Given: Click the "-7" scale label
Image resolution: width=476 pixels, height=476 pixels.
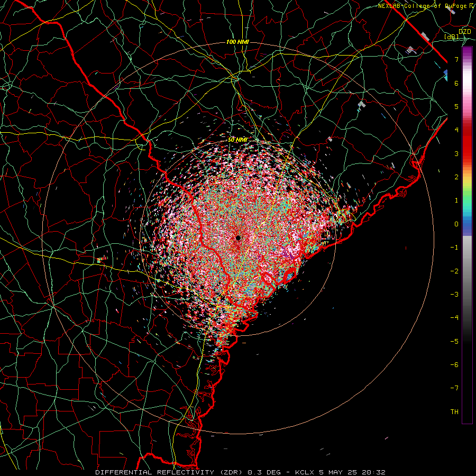Looking at the screenshot, I should tap(454, 388).
